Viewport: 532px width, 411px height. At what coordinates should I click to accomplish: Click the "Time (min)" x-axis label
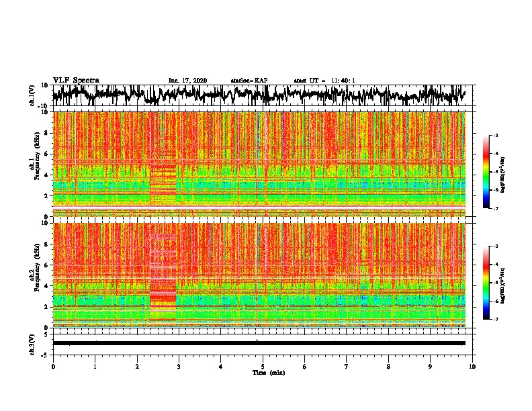tap(269, 373)
